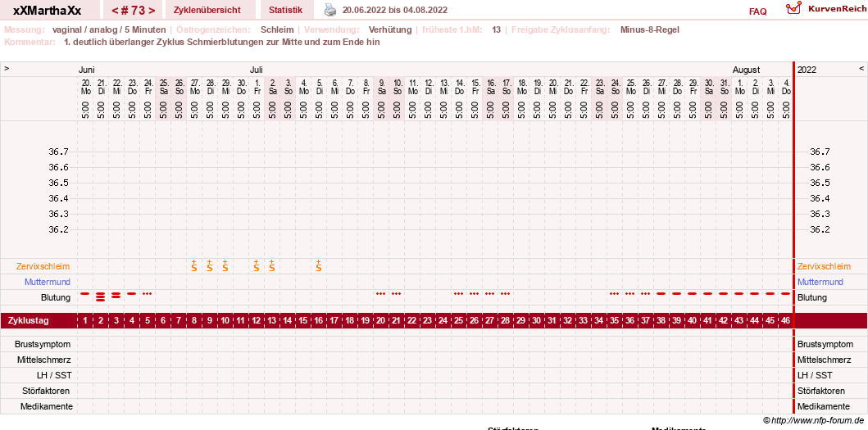Viewport: 868px width, 430px height.
Task: Click cycle day 23 in the Zyklustag row
Action: (427, 321)
